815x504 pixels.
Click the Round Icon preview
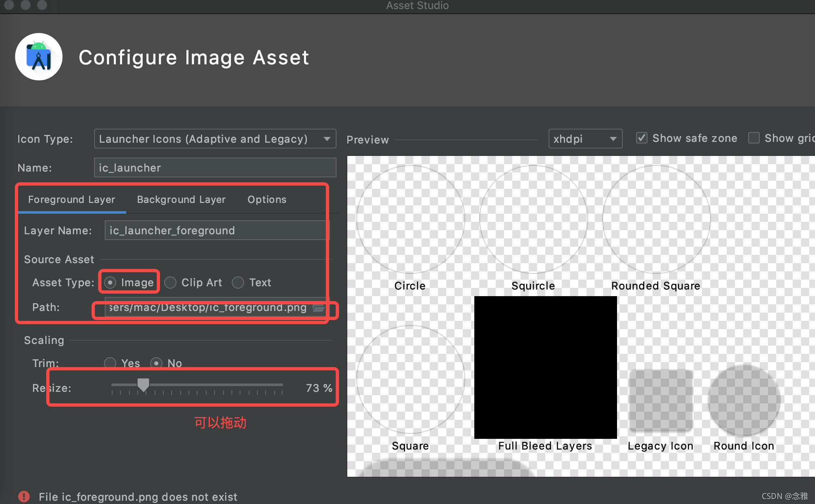click(x=744, y=400)
